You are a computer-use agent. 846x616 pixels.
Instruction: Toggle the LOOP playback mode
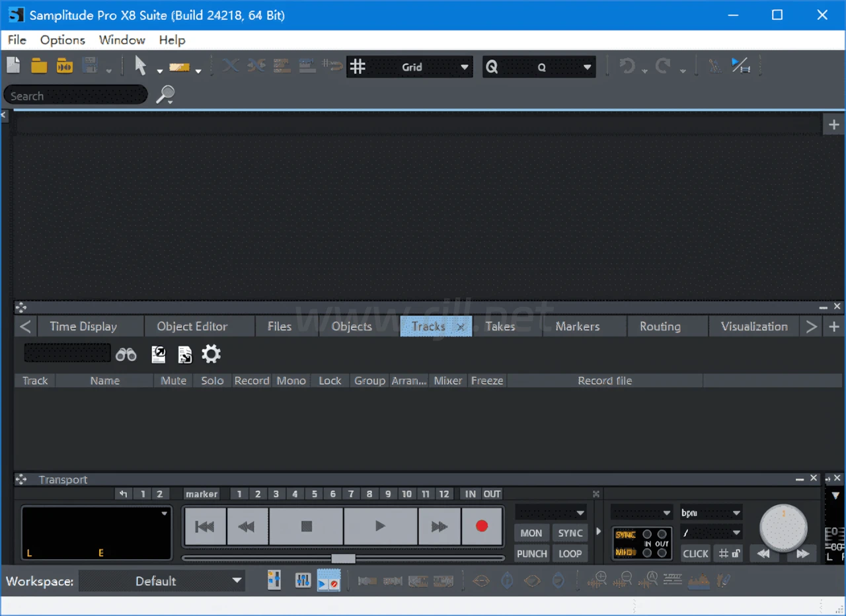point(570,554)
